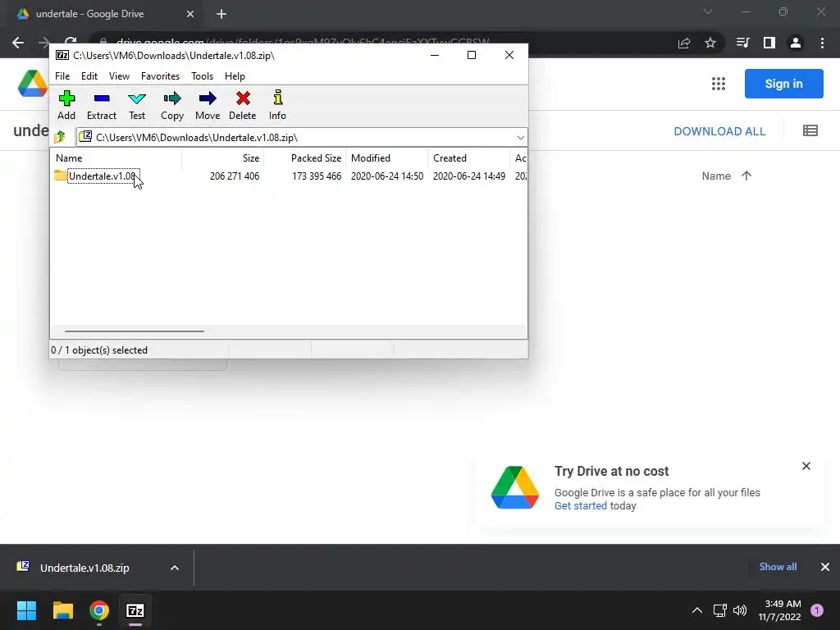Image resolution: width=840 pixels, height=630 pixels.
Task: Open the Help menu in 7-Zip
Action: (235, 76)
